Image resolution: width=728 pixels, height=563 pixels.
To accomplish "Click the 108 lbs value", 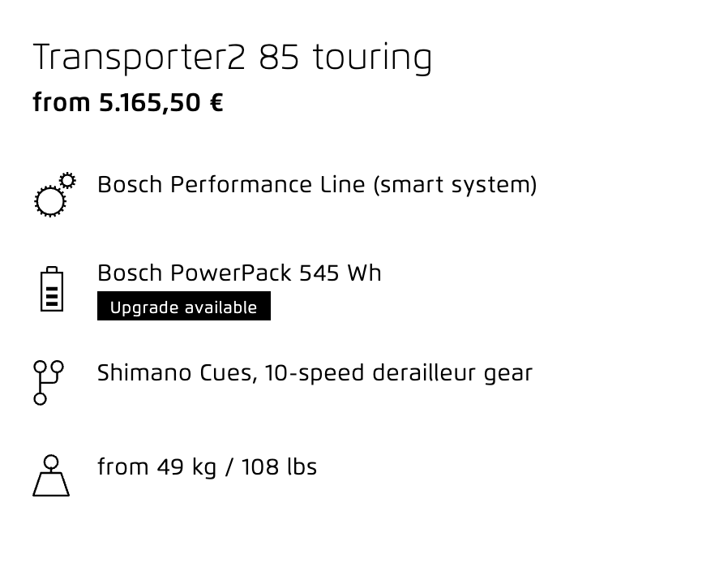I will pyautogui.click(x=280, y=466).
